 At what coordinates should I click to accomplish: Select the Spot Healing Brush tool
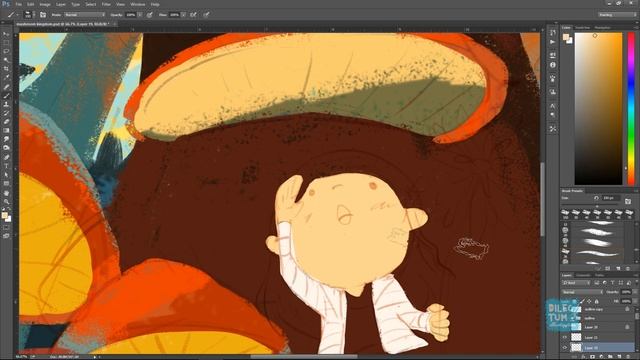coord(6,87)
